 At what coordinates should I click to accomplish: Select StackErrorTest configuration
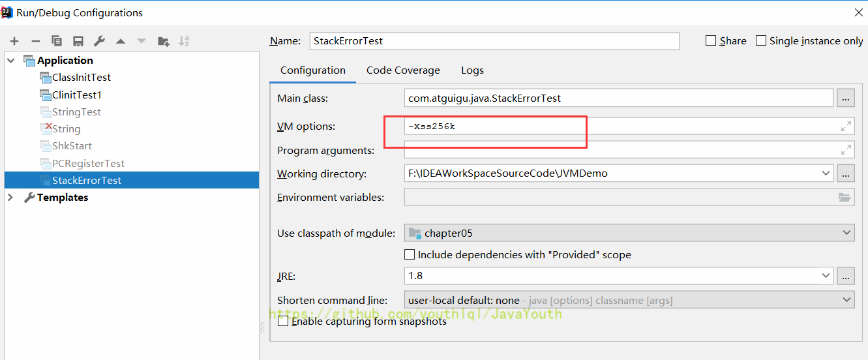point(132,180)
